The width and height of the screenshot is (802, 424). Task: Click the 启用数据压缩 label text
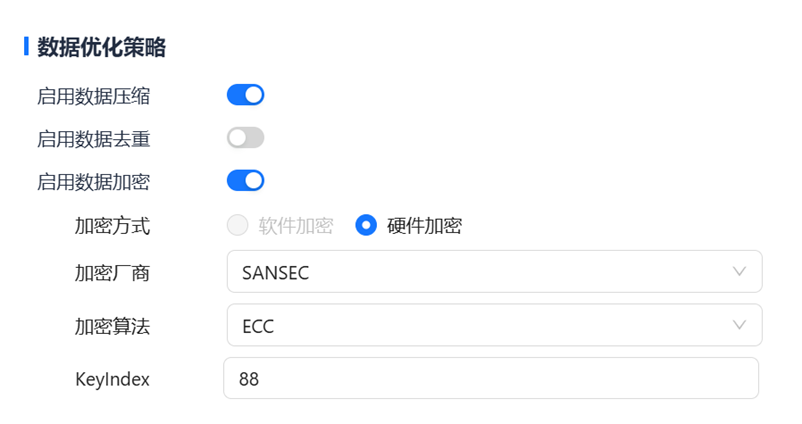94,96
